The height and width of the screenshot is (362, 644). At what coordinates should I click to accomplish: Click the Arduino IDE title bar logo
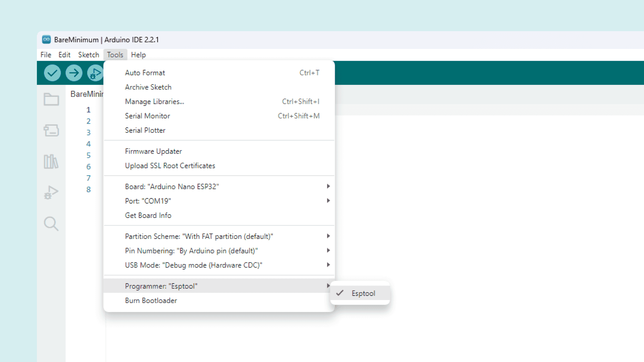click(x=46, y=40)
